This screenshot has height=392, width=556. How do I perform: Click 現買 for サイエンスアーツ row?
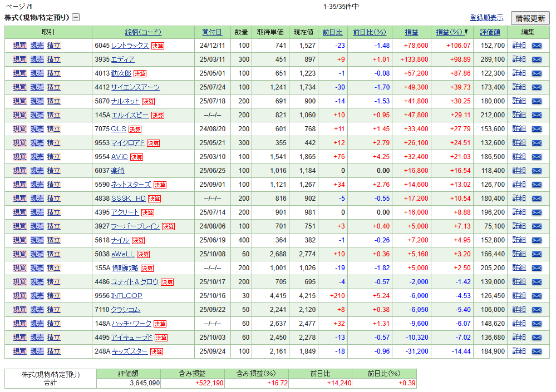(19, 87)
